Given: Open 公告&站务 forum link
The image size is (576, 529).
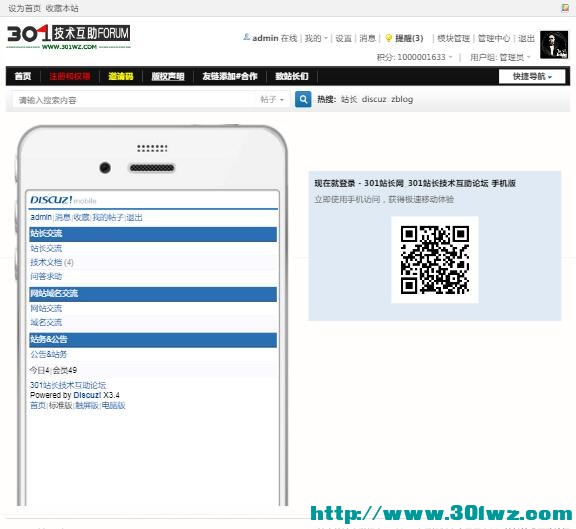Looking at the screenshot, I should tap(48, 355).
